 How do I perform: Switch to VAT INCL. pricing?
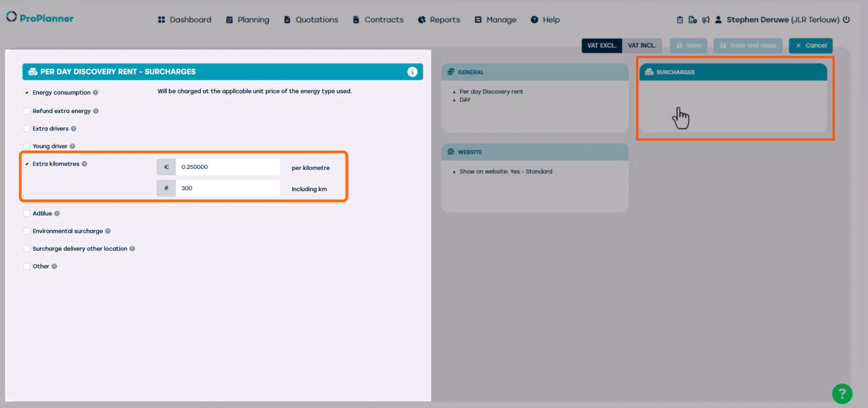642,46
